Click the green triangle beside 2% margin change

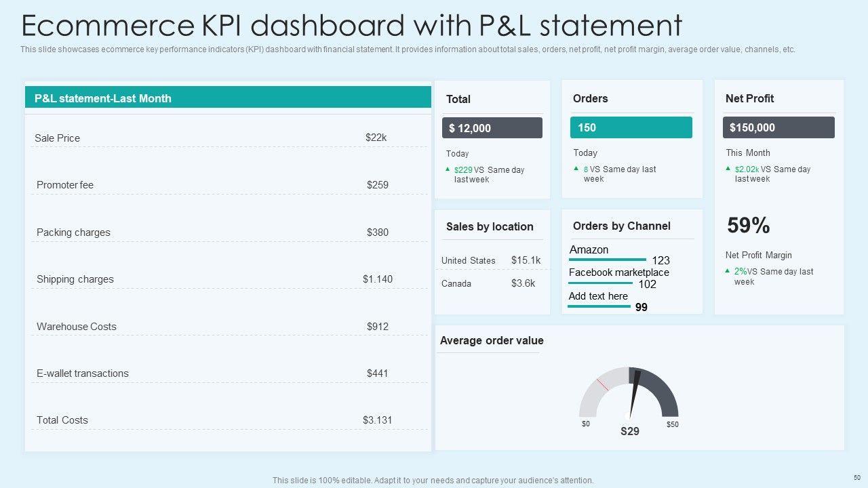point(728,270)
